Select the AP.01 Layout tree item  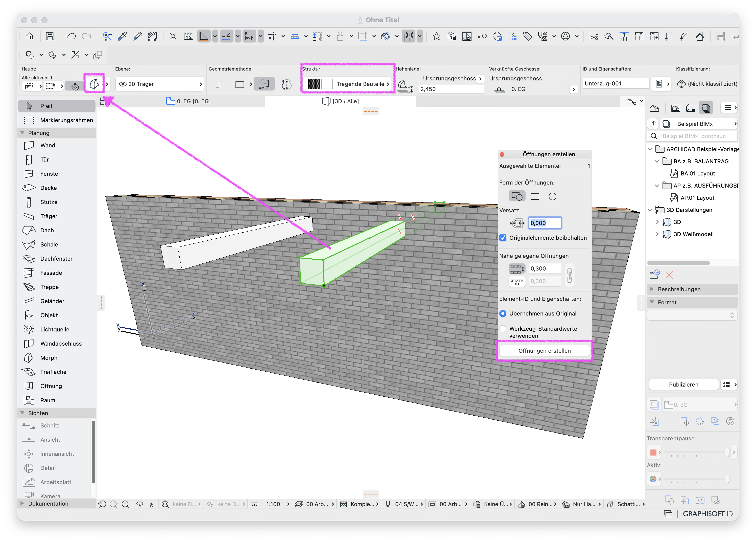pyautogui.click(x=697, y=198)
